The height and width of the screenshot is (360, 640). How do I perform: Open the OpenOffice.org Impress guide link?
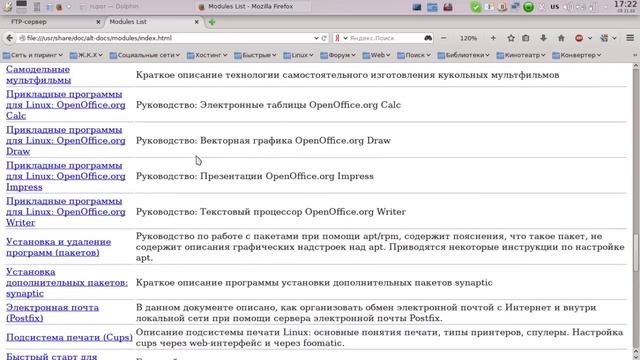[x=66, y=176]
